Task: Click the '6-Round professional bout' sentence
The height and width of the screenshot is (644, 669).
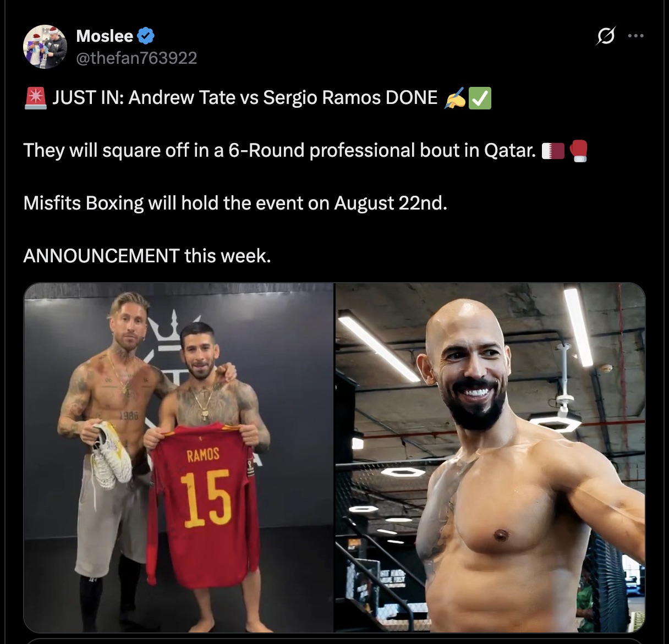Action: 279,151
